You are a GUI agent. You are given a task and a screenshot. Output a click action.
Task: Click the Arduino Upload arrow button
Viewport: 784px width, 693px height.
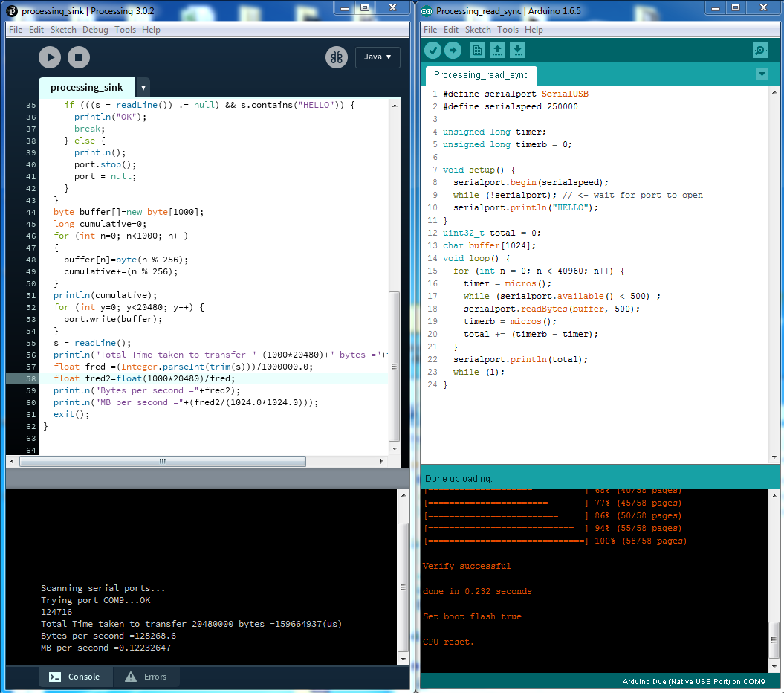[453, 50]
